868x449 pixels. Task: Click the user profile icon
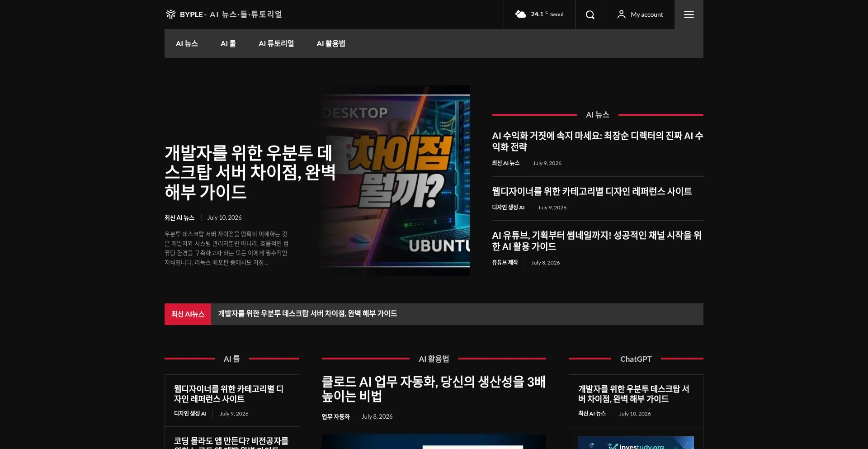tap(622, 14)
